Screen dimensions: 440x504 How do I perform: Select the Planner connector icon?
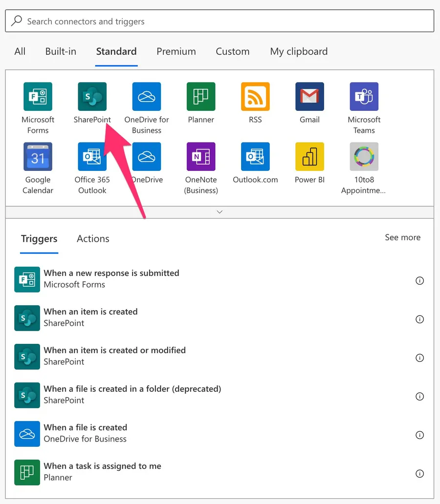[201, 97]
